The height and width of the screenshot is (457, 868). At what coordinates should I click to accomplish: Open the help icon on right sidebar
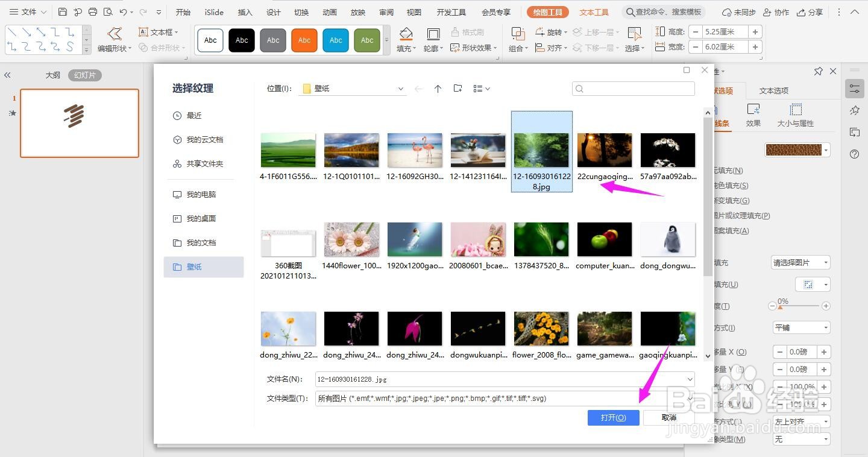(854, 154)
